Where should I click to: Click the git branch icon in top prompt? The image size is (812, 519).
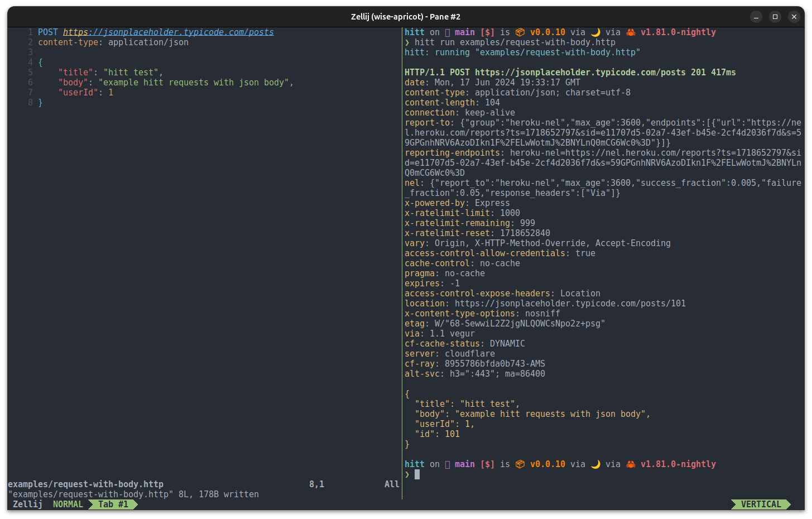[448, 32]
